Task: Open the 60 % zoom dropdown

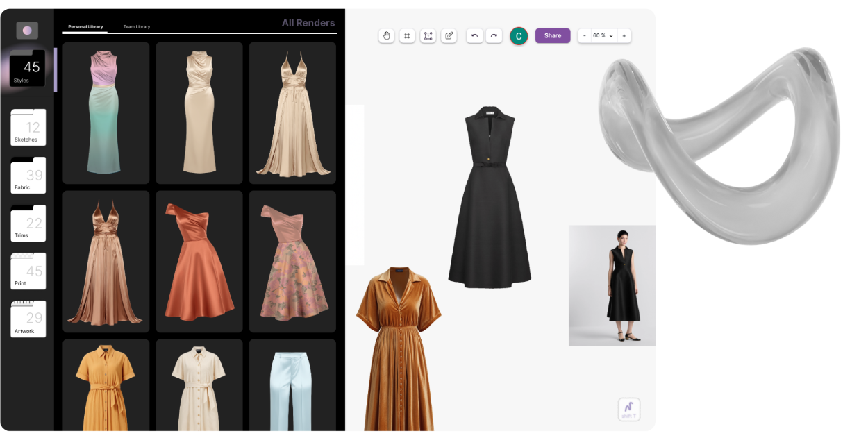Action: (603, 35)
